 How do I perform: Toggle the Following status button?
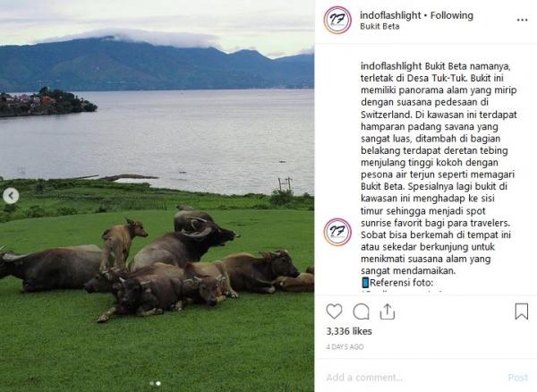[x=452, y=15]
